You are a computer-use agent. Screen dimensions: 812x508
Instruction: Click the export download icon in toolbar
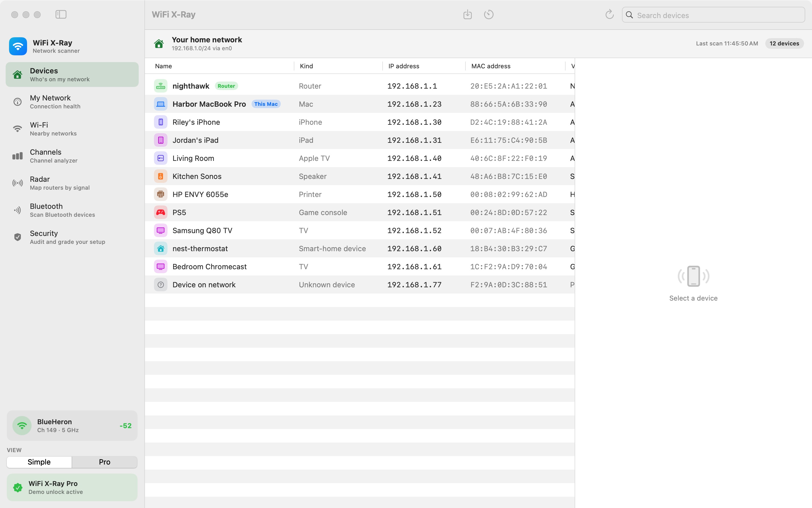pos(467,14)
